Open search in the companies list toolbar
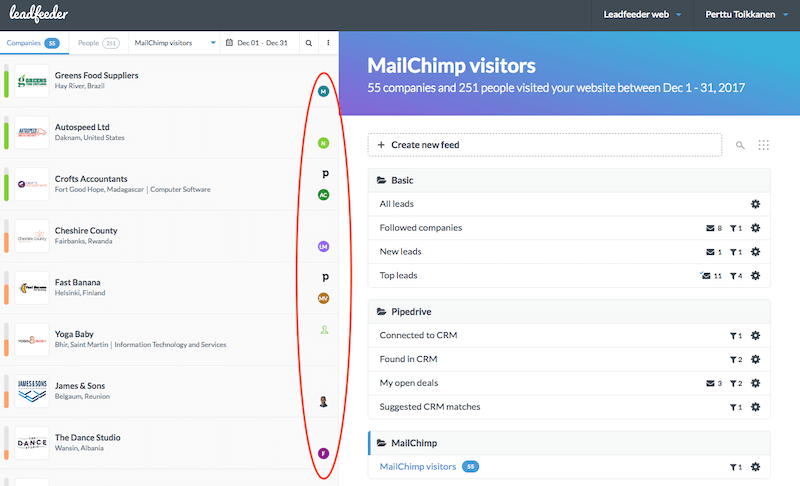The height and width of the screenshot is (486, 800). pos(309,43)
